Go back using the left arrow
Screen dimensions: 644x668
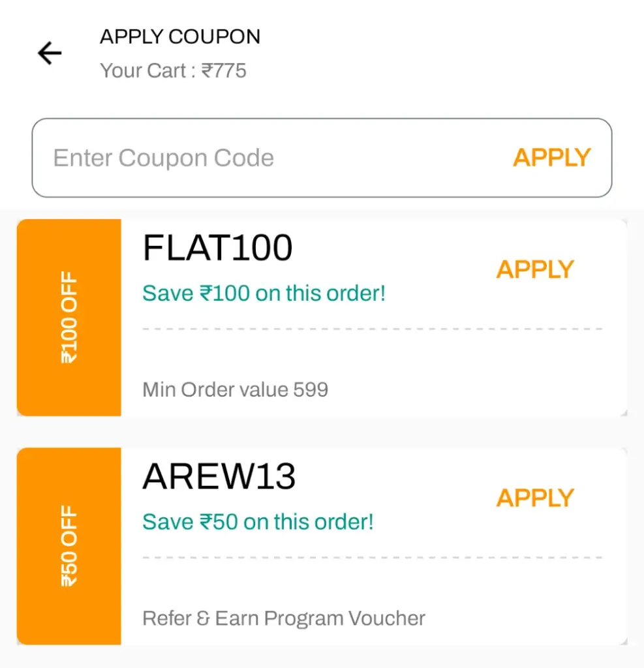point(50,53)
